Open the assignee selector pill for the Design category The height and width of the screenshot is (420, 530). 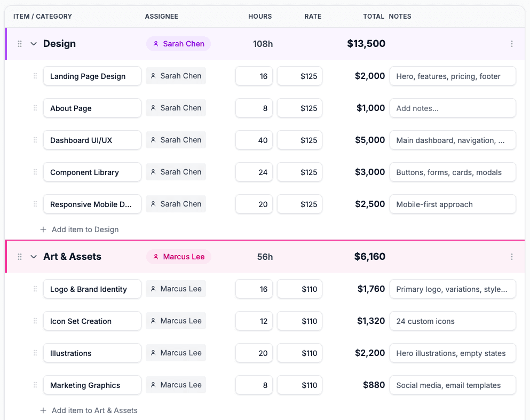178,44
